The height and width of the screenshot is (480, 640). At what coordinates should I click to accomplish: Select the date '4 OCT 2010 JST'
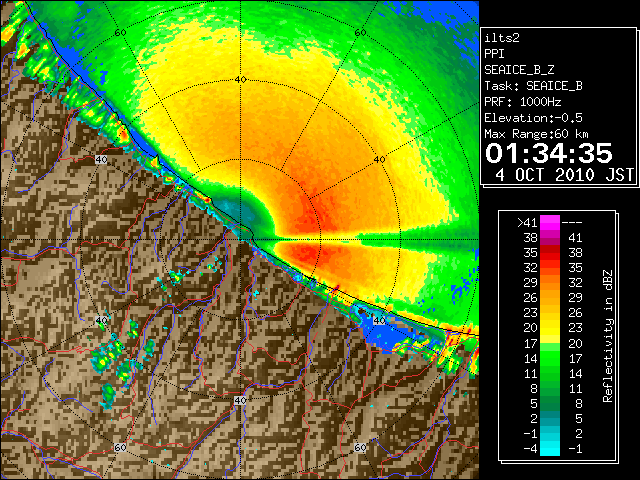[x=564, y=175]
